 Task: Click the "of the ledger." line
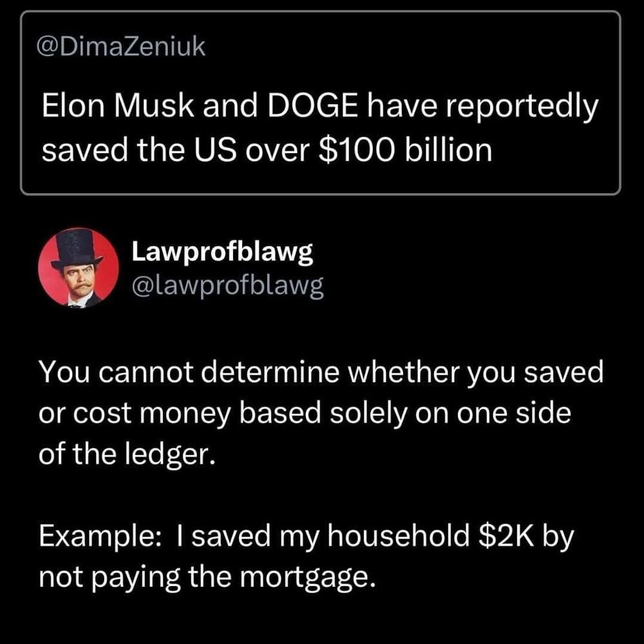[x=127, y=454]
